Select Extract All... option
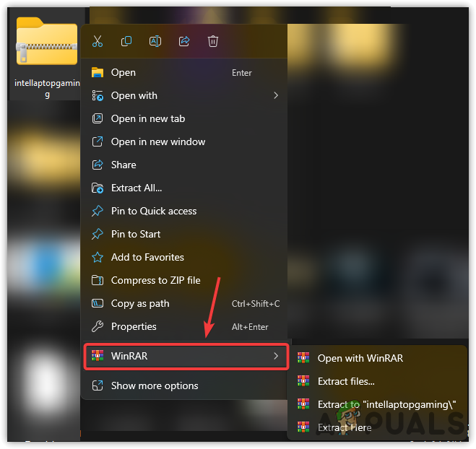 pos(185,188)
